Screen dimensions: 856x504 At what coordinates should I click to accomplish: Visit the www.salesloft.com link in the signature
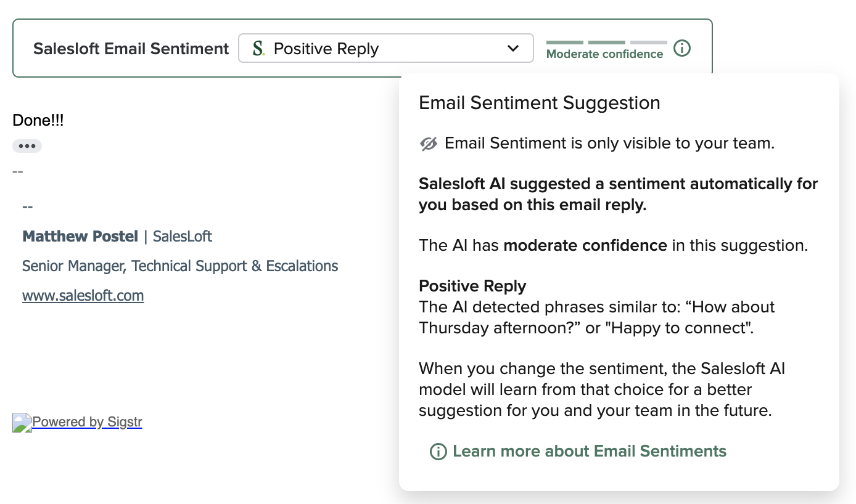pyautogui.click(x=83, y=295)
